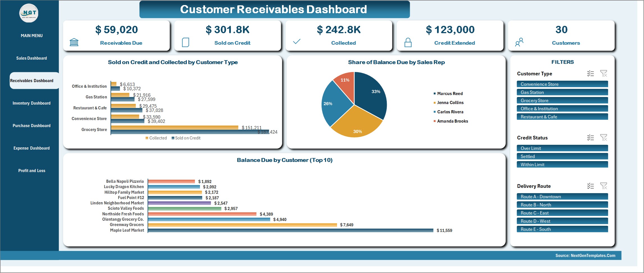The width and height of the screenshot is (644, 273).
Task: Click the NGT logo in the sidebar
Action: (x=29, y=13)
